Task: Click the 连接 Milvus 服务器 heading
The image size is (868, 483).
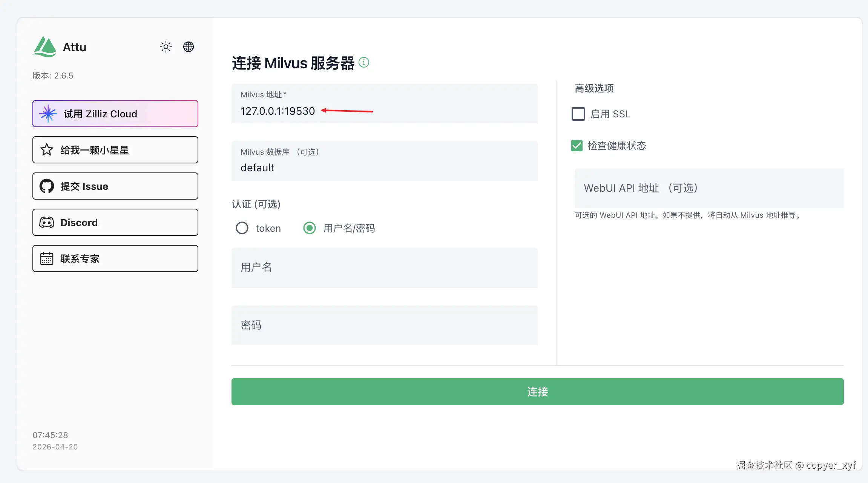Action: click(293, 63)
